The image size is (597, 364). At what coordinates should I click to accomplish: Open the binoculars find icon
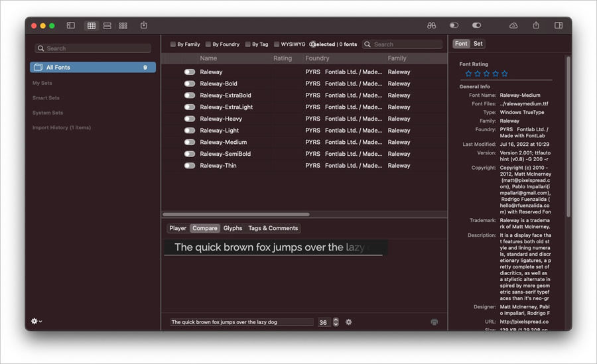coord(431,25)
